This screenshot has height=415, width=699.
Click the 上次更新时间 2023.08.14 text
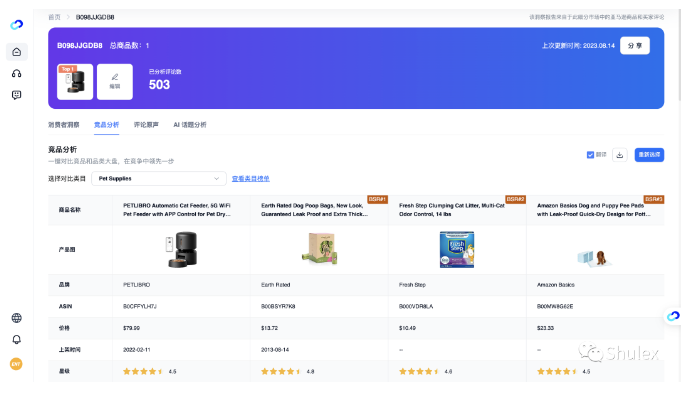click(578, 45)
